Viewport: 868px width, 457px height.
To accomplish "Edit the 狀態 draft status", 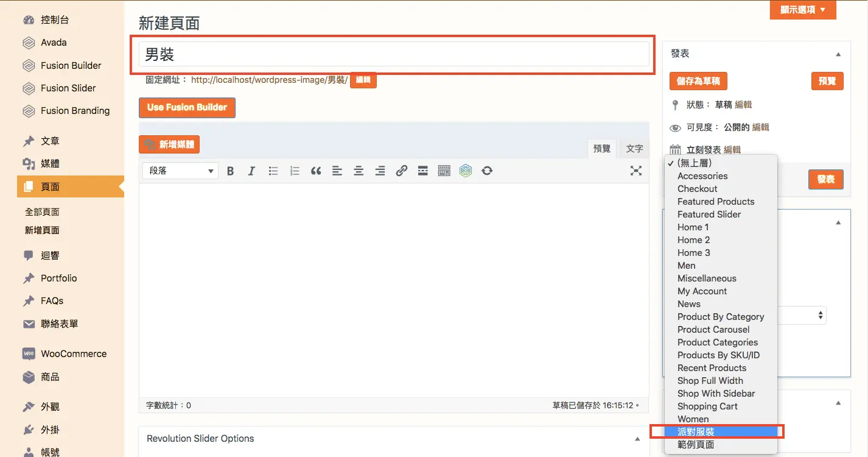I will (743, 105).
